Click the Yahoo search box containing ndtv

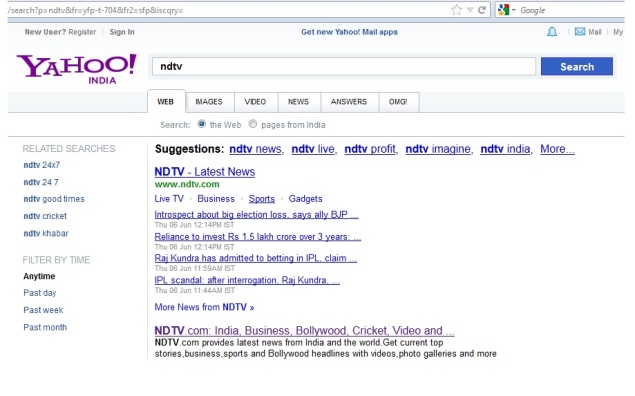tap(343, 66)
